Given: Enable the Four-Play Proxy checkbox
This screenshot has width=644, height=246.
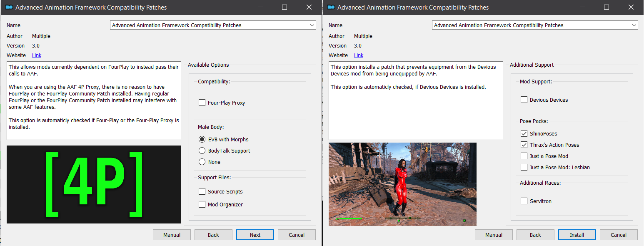Looking at the screenshot, I should tap(202, 103).
